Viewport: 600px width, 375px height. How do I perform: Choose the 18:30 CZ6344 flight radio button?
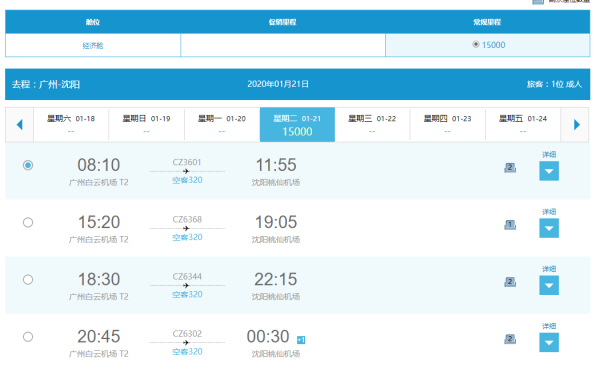(x=28, y=280)
